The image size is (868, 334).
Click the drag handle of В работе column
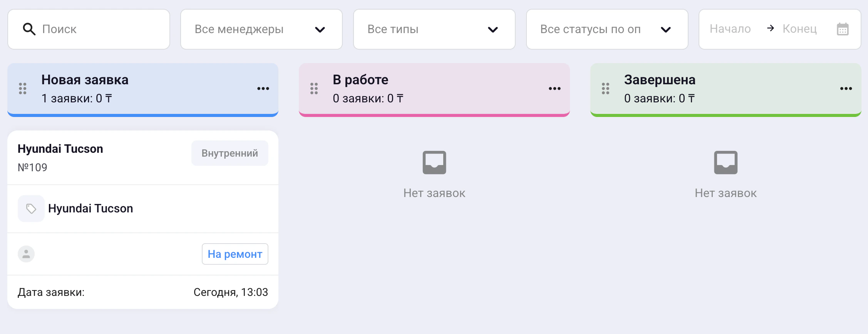[314, 89]
